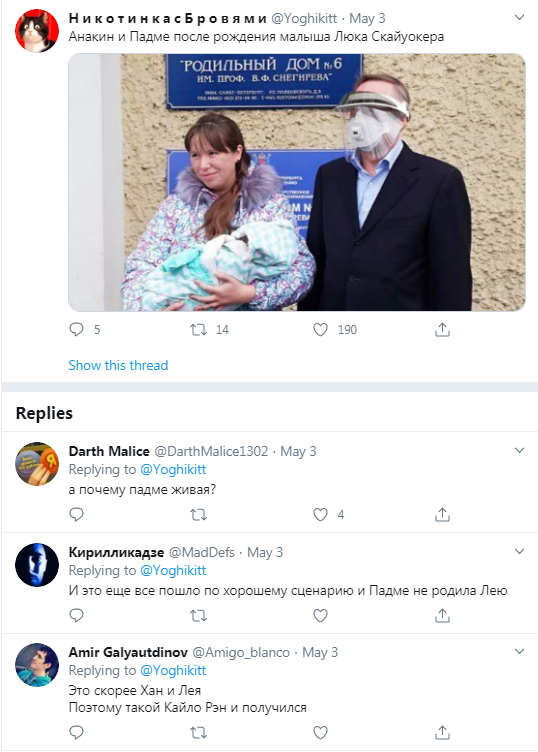Expand options chevron on Darth Malice's reply

point(519,450)
